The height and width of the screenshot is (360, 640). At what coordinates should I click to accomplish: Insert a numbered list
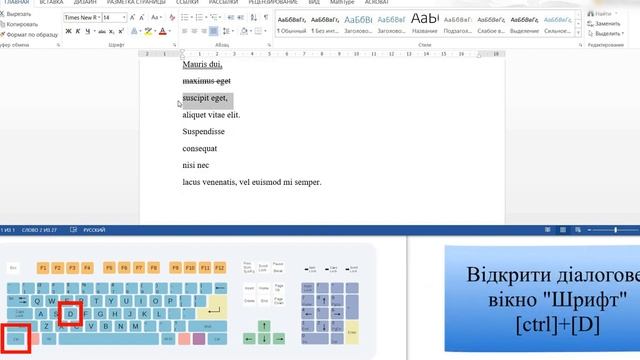tap(199, 18)
